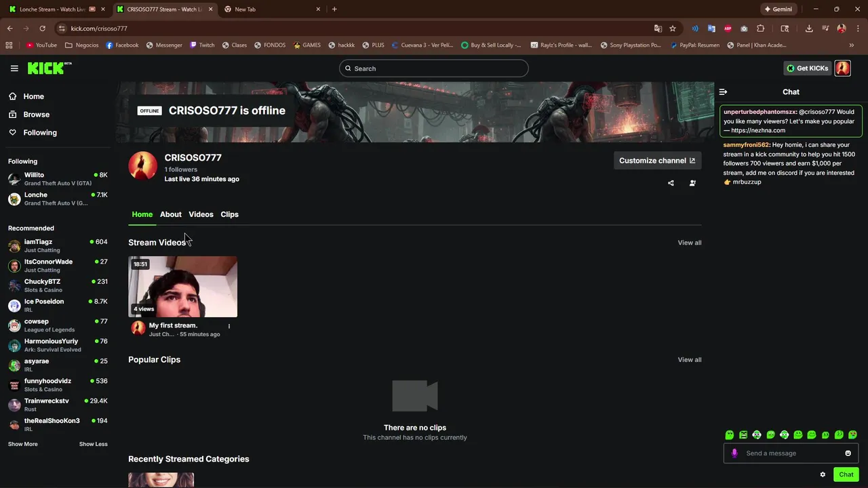Click the Gemini button in title bar

pos(778,9)
